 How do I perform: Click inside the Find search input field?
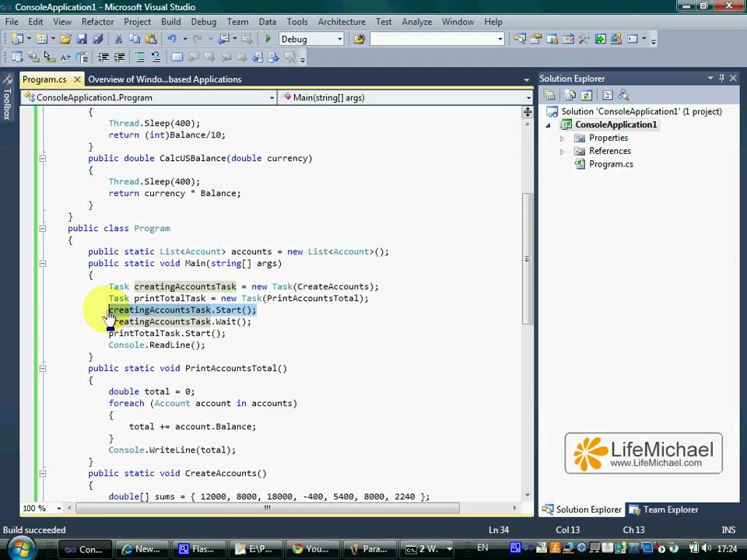[x=433, y=39]
